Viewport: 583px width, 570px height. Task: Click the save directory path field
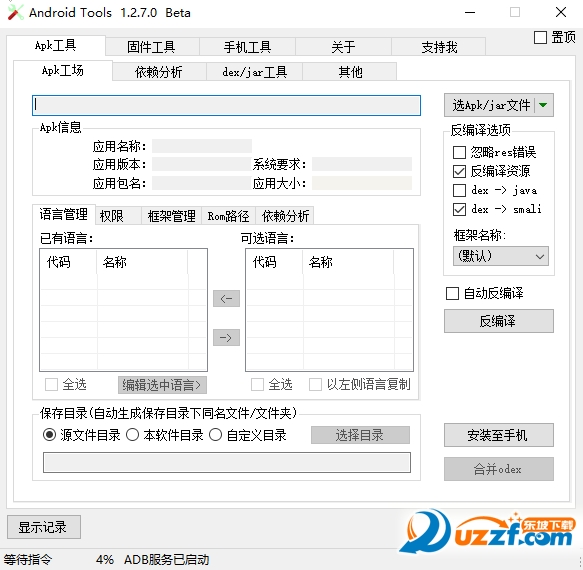pyautogui.click(x=227, y=463)
